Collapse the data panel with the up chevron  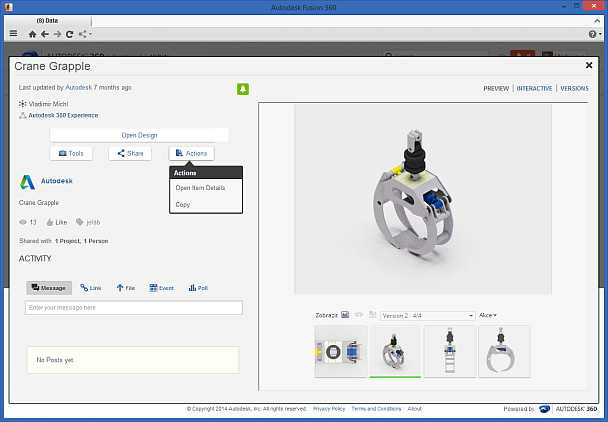[x=597, y=21]
